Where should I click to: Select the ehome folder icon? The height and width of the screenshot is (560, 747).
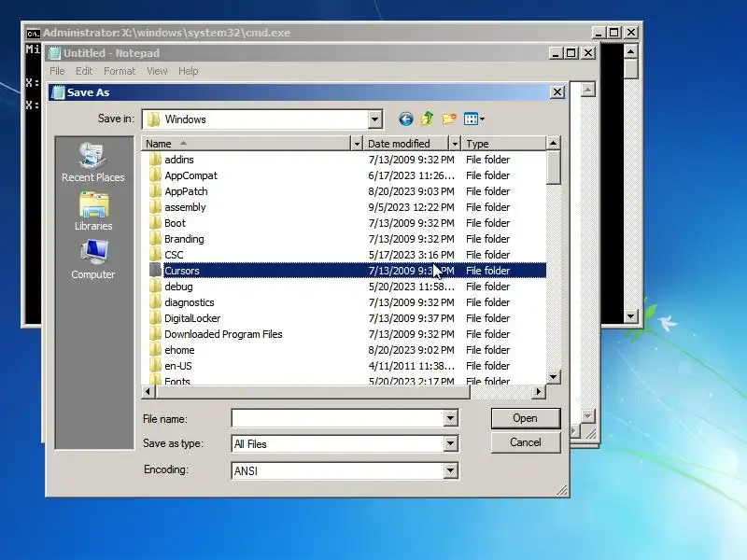click(155, 350)
